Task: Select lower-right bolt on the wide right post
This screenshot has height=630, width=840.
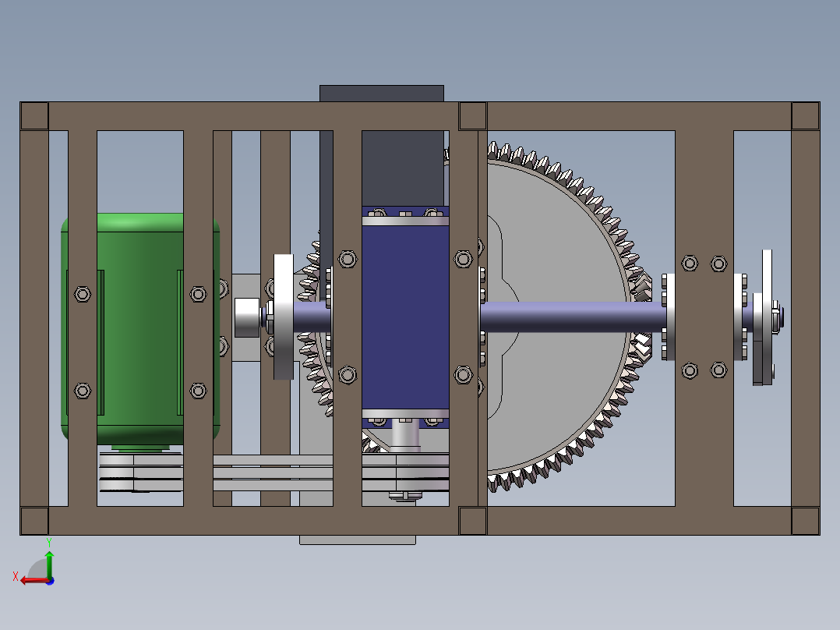Action: (x=718, y=370)
